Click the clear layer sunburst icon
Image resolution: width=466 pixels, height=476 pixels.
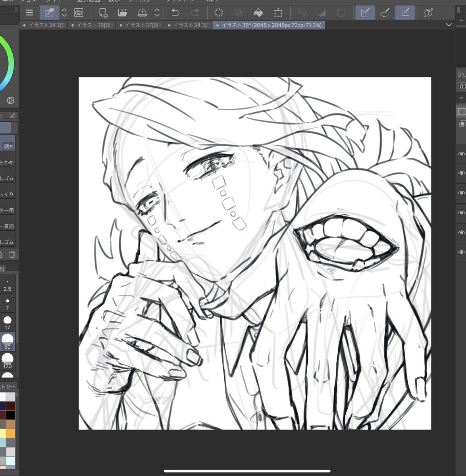click(x=219, y=13)
